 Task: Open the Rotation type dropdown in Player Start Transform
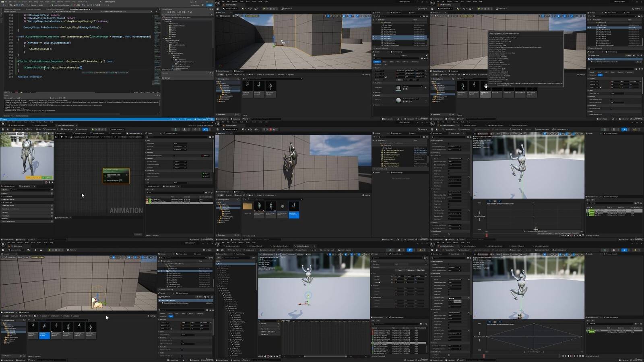click(x=165, y=326)
